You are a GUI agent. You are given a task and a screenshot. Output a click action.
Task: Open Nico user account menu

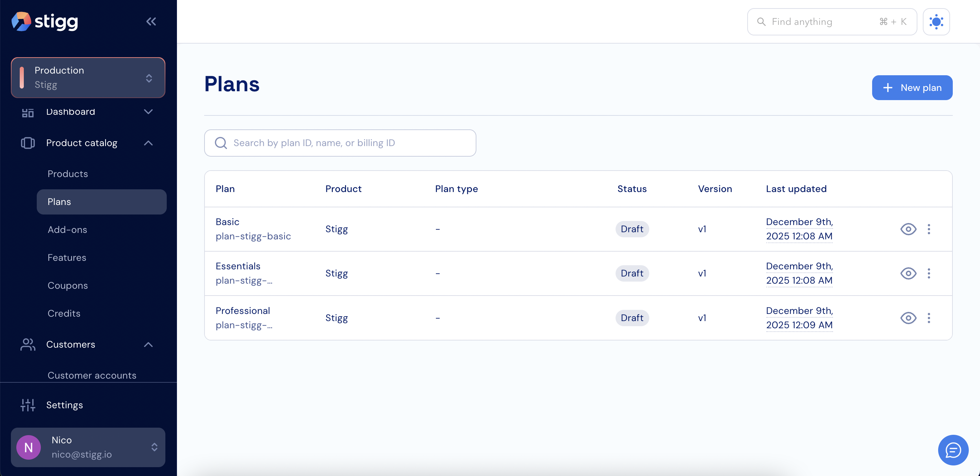(88, 447)
